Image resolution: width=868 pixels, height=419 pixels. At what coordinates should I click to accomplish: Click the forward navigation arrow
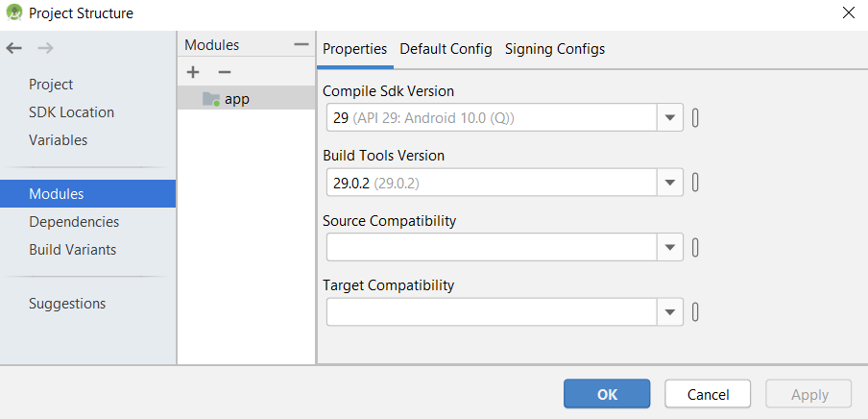(x=45, y=48)
